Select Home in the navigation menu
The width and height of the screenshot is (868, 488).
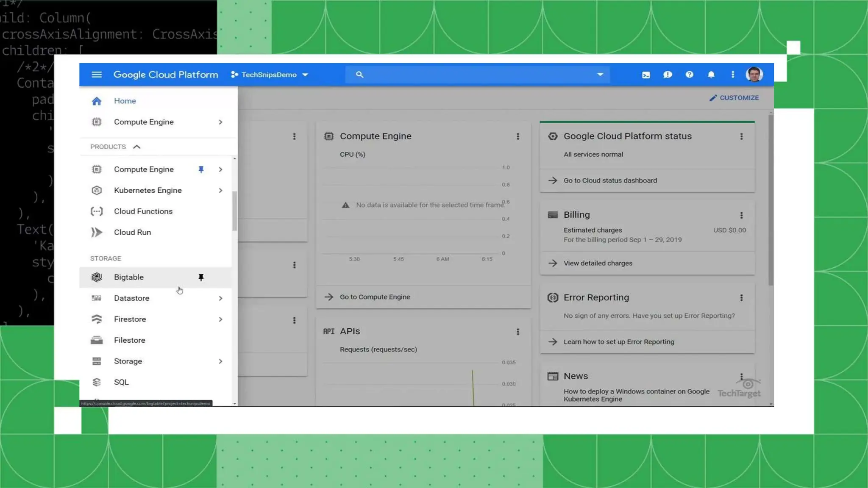point(125,101)
